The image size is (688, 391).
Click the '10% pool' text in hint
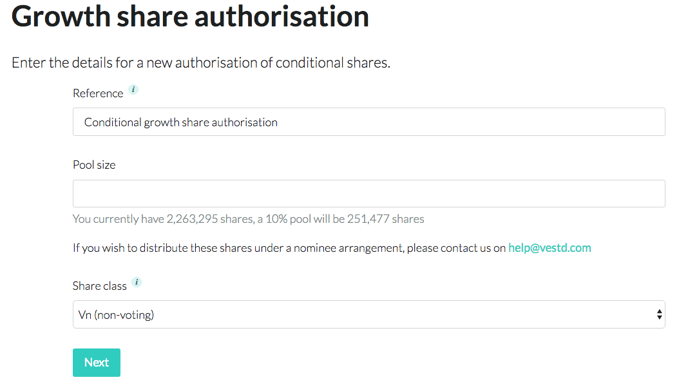click(288, 219)
